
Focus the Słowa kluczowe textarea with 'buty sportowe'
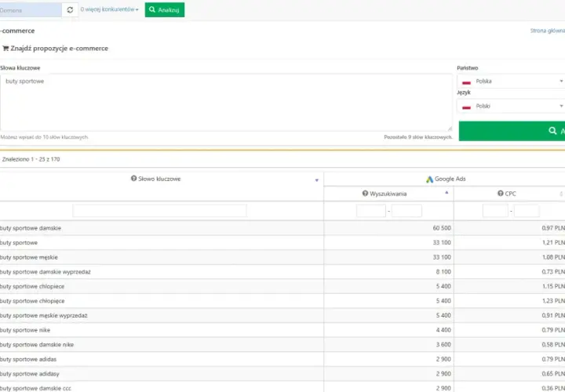click(226, 103)
